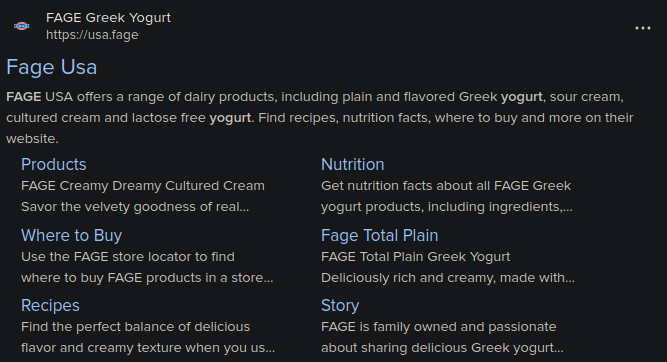
Task: Click the FAGE Greek Yogurt site name
Action: tap(108, 18)
